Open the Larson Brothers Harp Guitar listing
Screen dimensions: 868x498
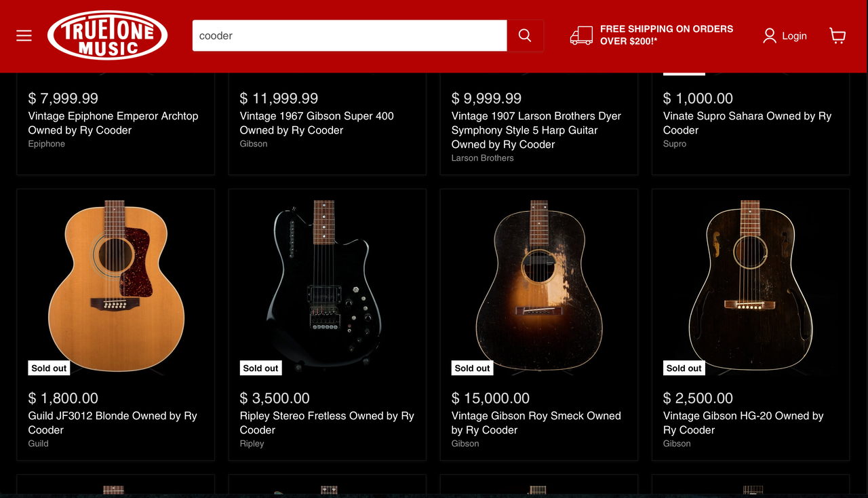(536, 130)
